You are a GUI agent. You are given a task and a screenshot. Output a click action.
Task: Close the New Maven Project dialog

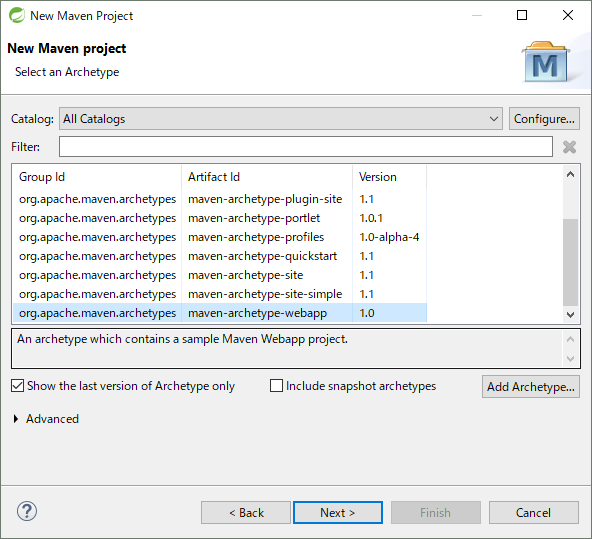tap(567, 15)
